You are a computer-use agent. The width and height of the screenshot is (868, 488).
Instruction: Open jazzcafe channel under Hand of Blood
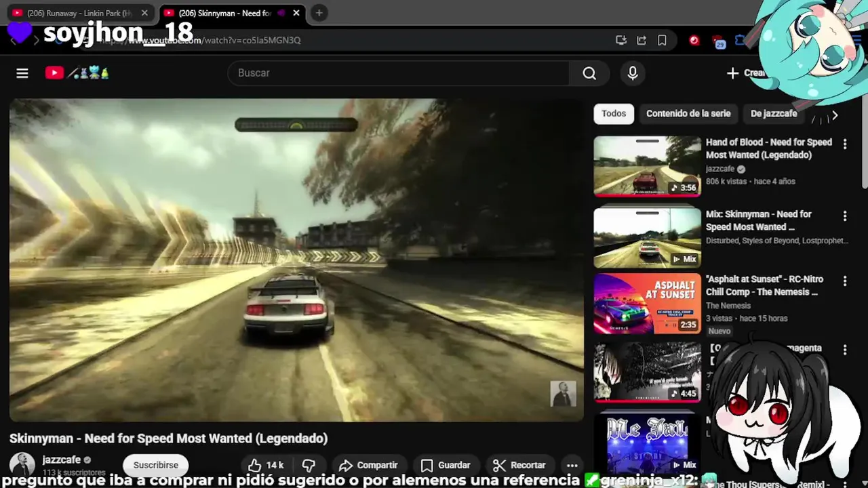720,169
